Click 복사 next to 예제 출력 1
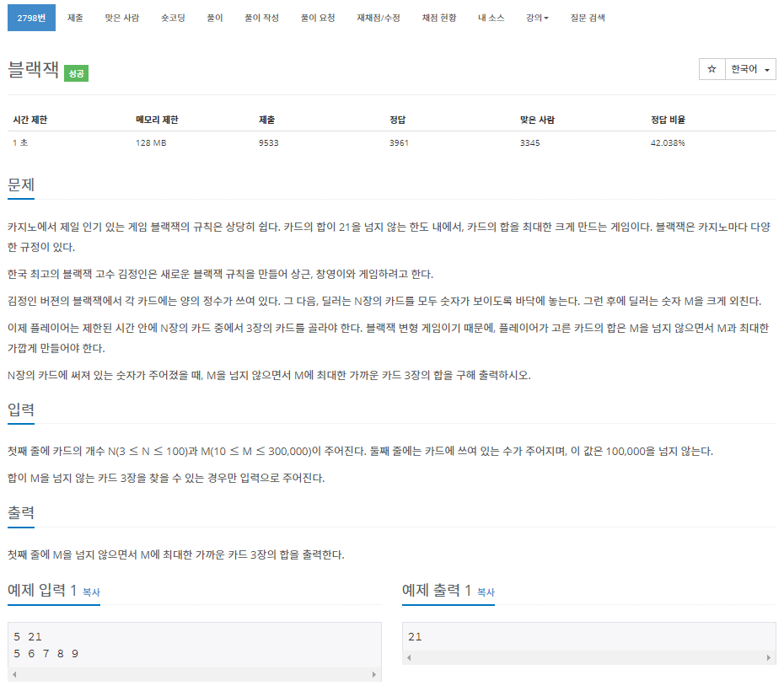 [x=487, y=592]
